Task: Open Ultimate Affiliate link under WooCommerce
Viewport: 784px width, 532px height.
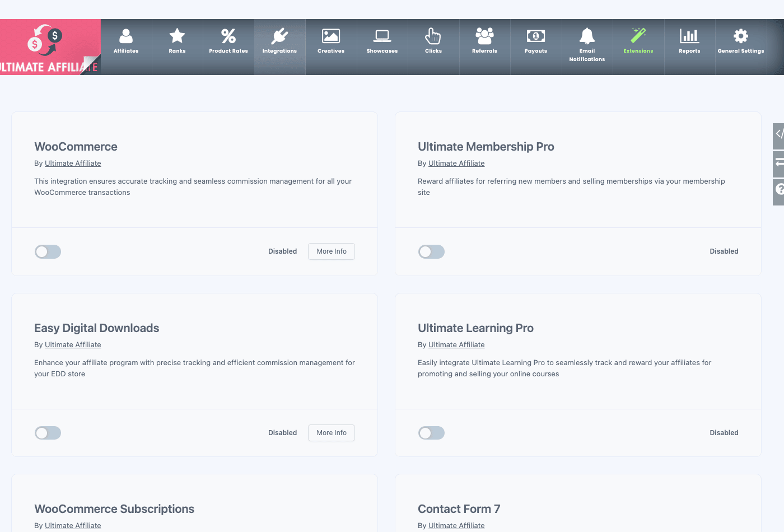Action: pos(73,164)
